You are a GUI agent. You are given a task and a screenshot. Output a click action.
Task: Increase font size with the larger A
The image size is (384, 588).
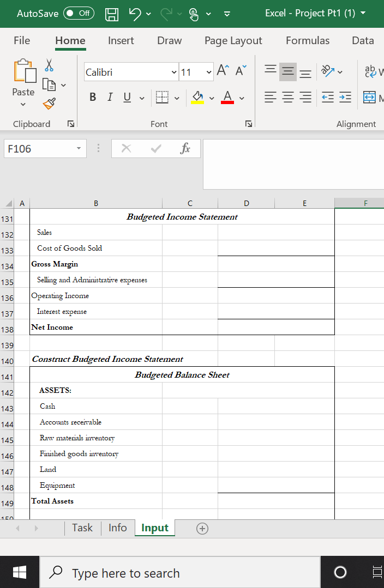pos(223,70)
